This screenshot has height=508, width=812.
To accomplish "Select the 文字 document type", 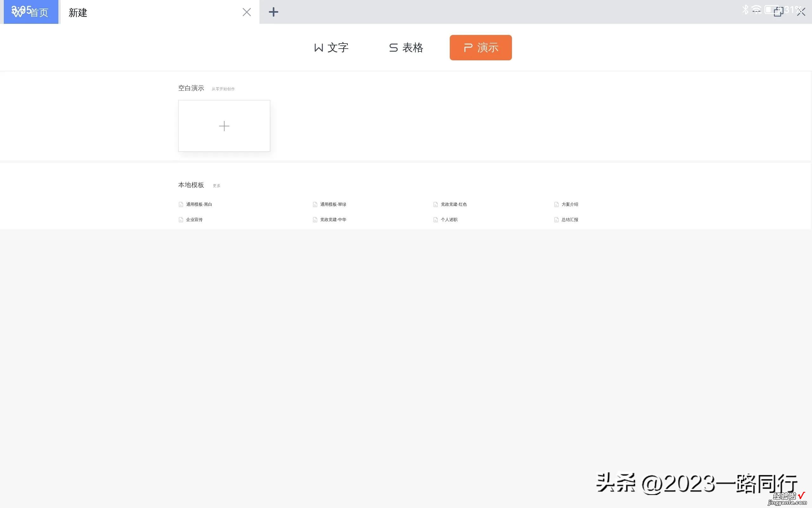I will (331, 48).
